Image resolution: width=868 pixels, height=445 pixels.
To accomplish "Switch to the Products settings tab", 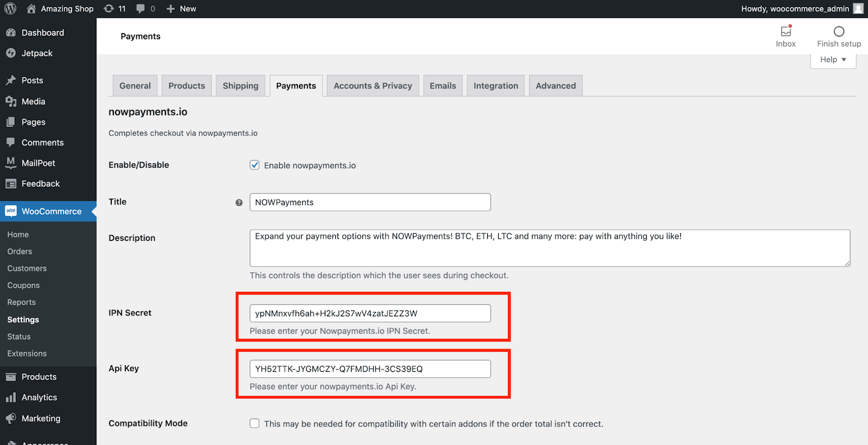I will coord(187,86).
